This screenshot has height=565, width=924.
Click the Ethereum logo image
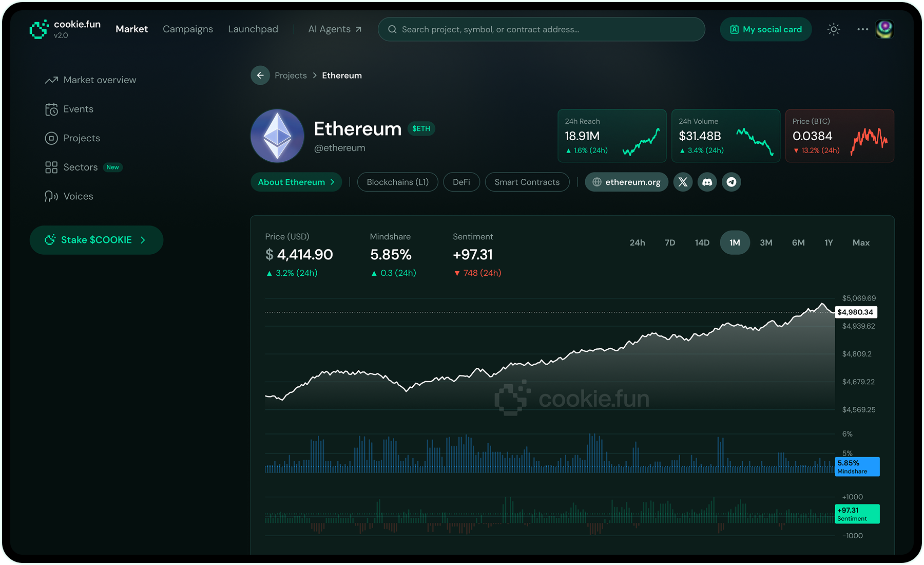(x=277, y=136)
